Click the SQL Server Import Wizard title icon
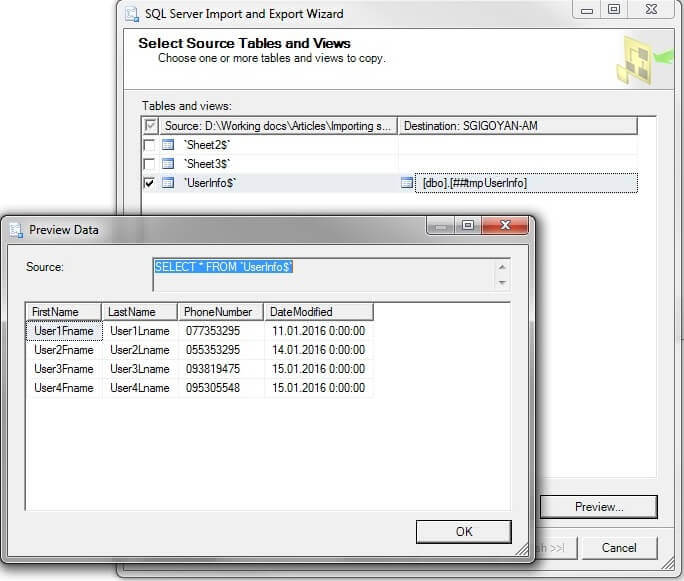Viewport: 684px width, 581px height. 131,13
